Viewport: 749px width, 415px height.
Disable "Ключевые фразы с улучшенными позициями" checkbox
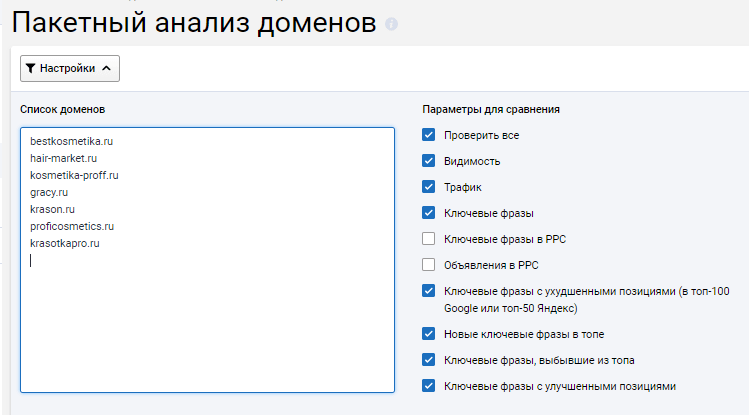coord(429,386)
